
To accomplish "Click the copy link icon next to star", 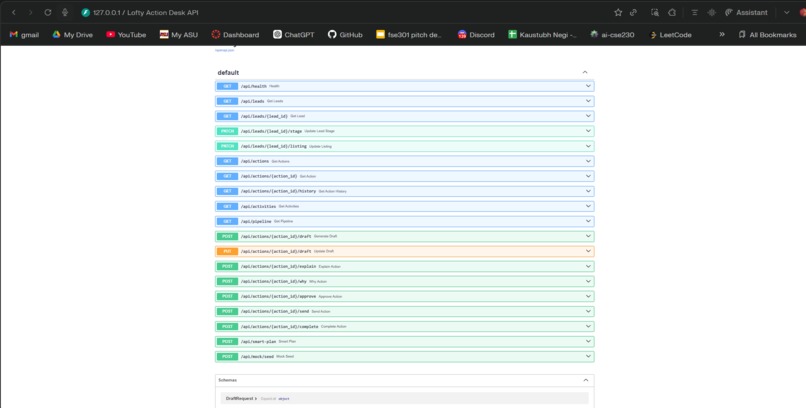I will pos(633,12).
